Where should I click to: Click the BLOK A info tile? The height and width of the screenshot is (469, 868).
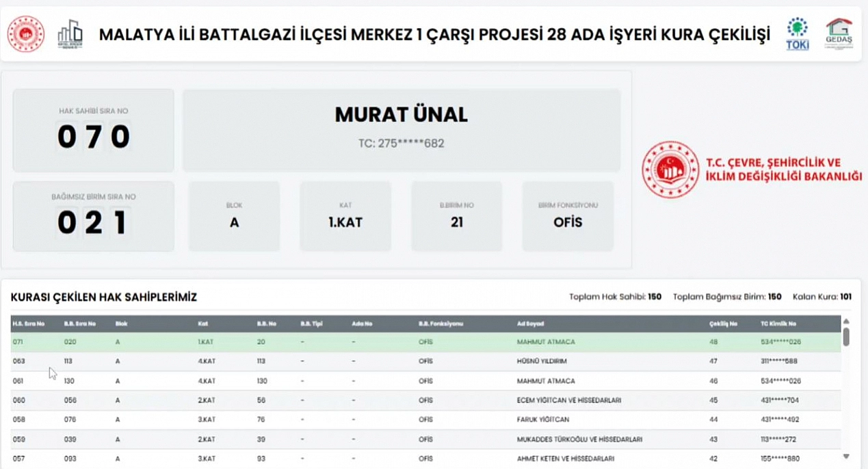234,216
